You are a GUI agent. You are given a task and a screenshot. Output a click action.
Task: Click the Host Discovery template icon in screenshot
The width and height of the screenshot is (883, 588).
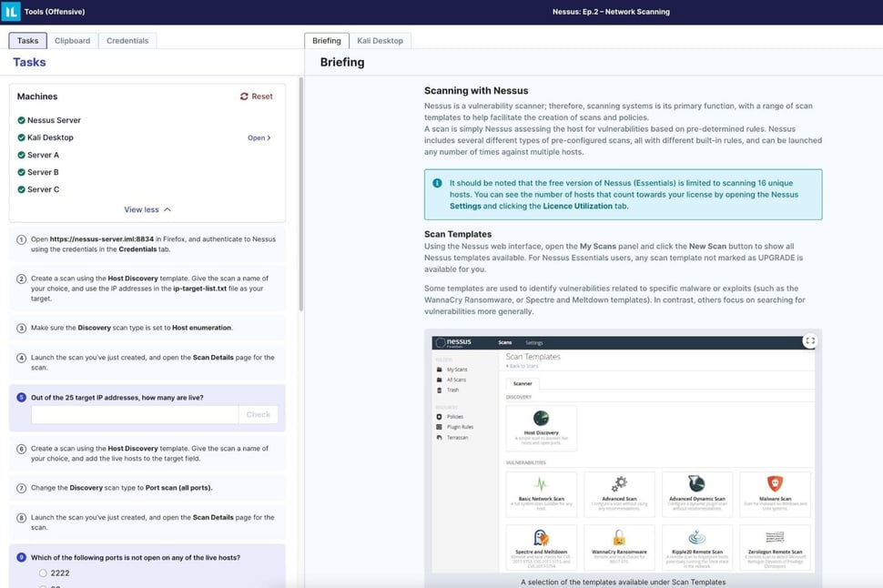[541, 418]
